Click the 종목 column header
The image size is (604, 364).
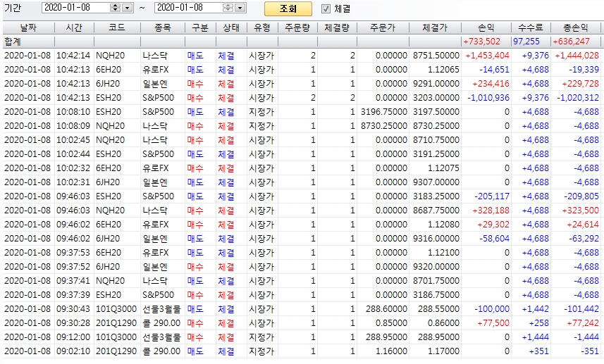163,27
